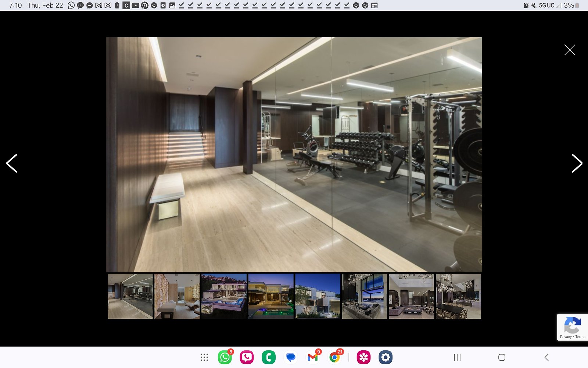
Task: Open aerial night view of house thumbnail
Action: pyautogui.click(x=224, y=296)
